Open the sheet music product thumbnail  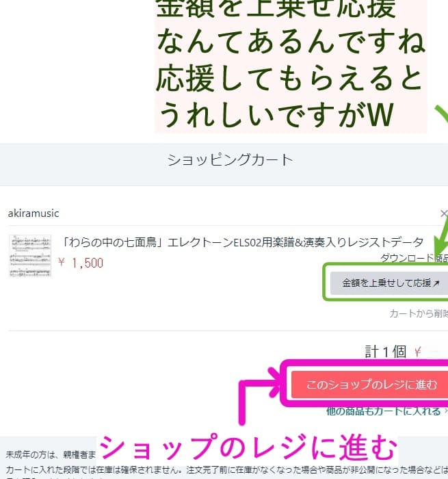coord(30,256)
